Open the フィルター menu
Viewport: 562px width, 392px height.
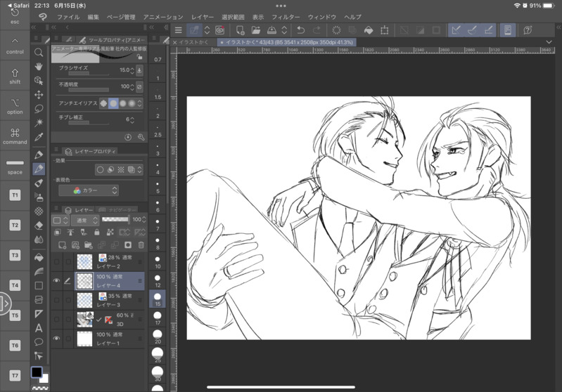coord(286,17)
